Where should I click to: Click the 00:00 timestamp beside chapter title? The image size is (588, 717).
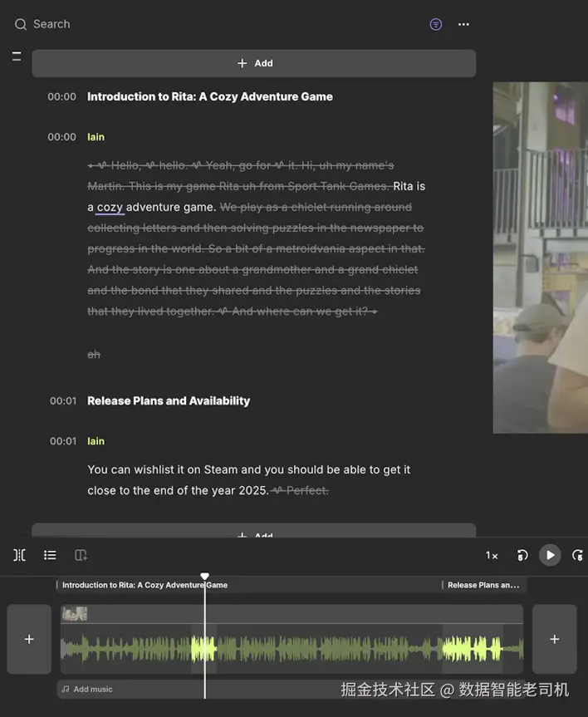[x=61, y=96]
